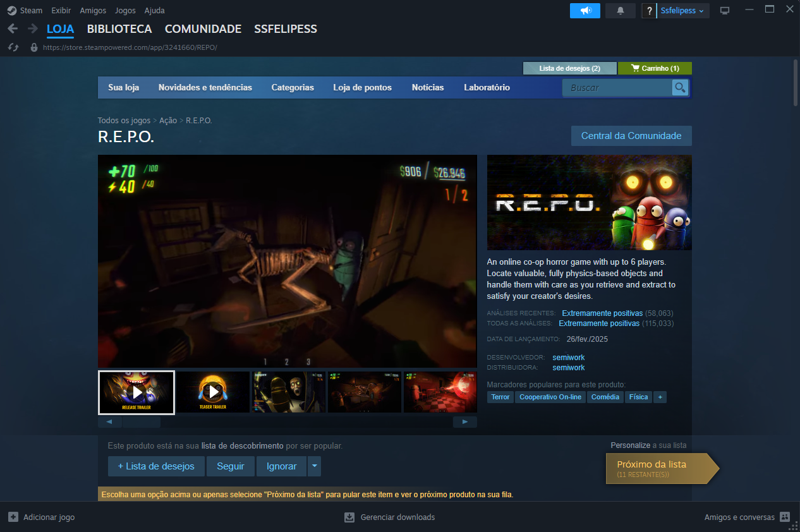Open the Ssfelipess account dropdown
The width and height of the screenshot is (800, 532).
[x=682, y=11]
